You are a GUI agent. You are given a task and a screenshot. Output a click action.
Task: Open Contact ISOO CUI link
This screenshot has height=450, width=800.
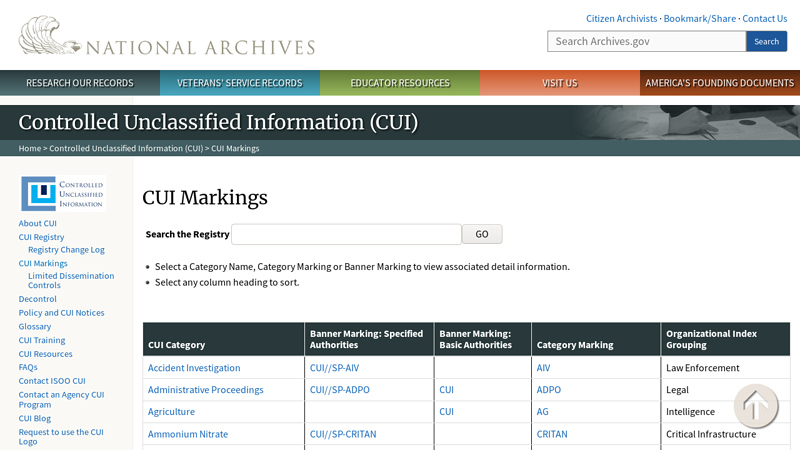pyautogui.click(x=52, y=381)
